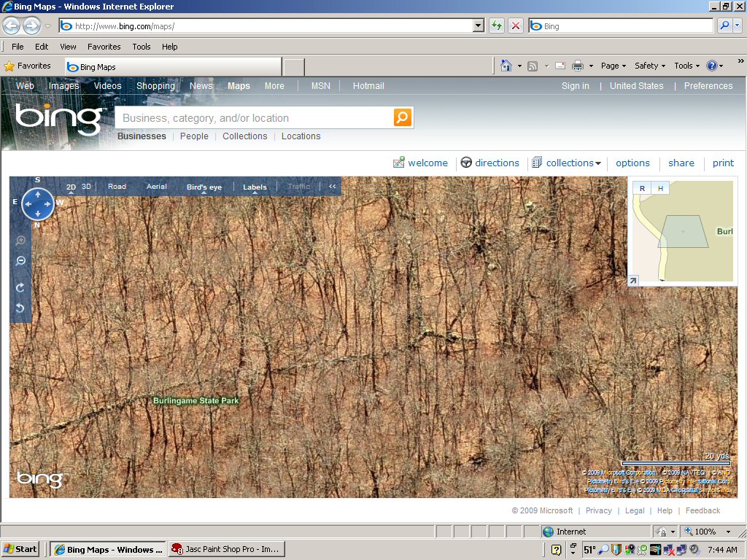
Task: Click the Business, category, and/or location search field
Action: coord(254,118)
